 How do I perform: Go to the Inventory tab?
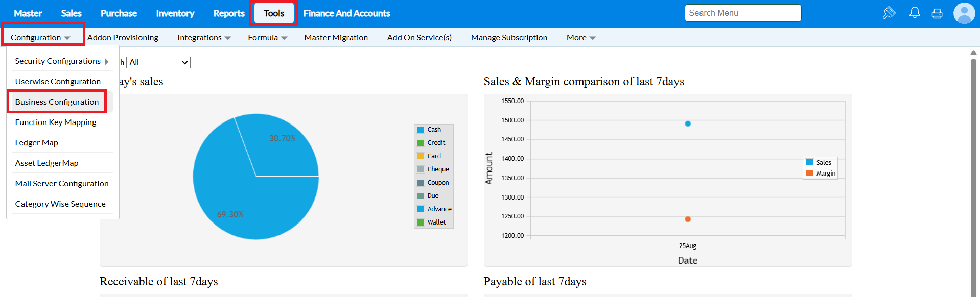(175, 13)
